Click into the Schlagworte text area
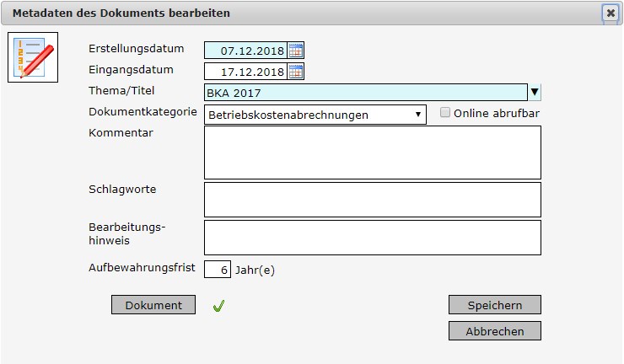624x364 pixels. coord(373,200)
